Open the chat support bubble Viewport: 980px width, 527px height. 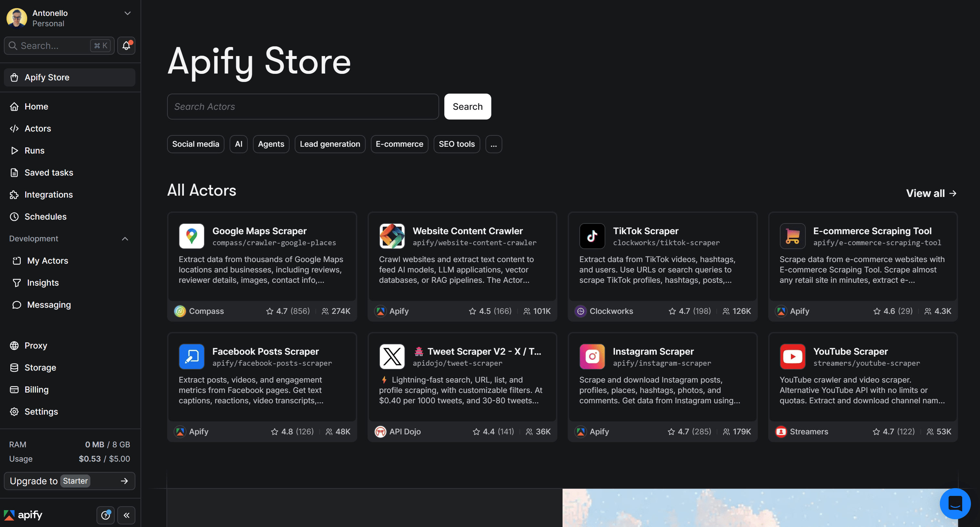[955, 503]
